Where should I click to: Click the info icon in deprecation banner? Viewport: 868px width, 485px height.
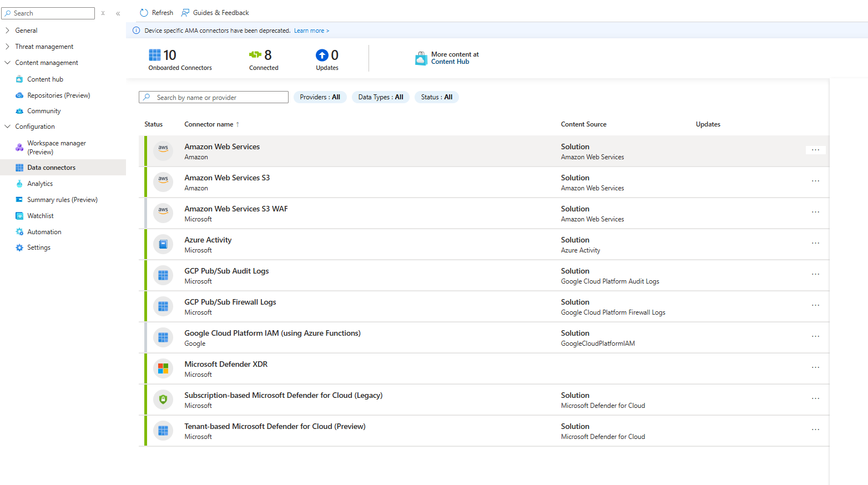tap(137, 31)
